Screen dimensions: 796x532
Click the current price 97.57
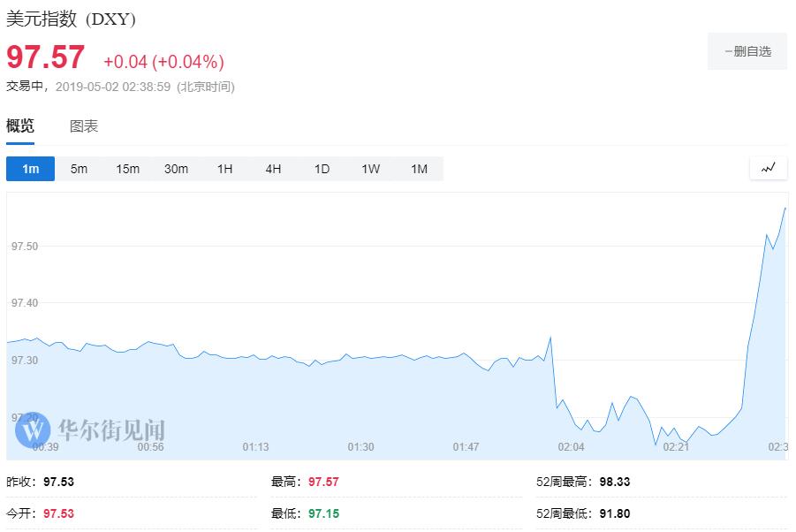click(46, 58)
